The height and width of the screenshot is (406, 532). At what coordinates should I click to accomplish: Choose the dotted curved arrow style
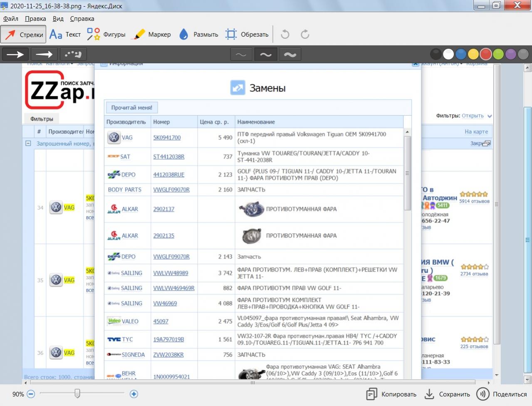[73, 54]
